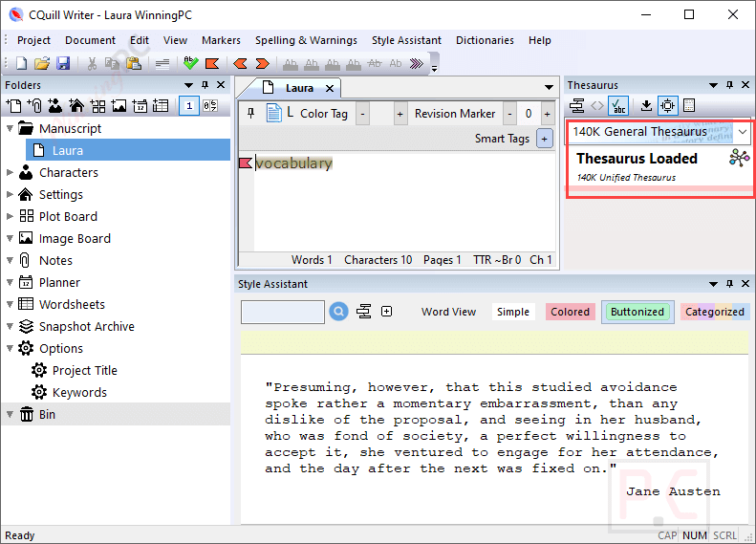Click the Open folder toolbar icon
756x544 pixels.
(42, 63)
